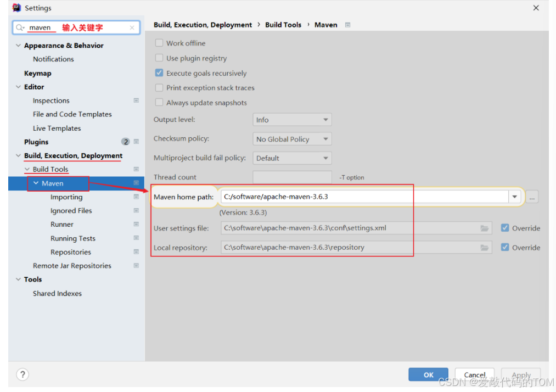The width and height of the screenshot is (556, 392).
Task: Enable Always update snapshots checkbox
Action: pyautogui.click(x=159, y=103)
